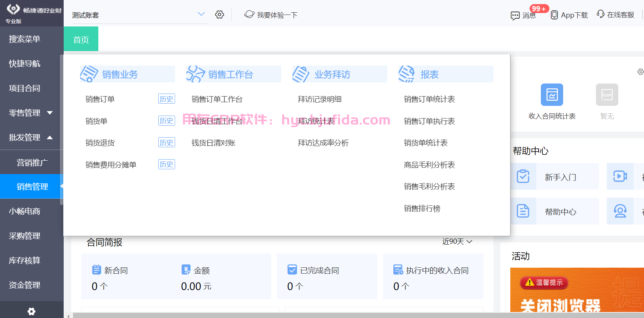Click the help center support-agent icon
The image size is (644, 318).
point(620,211)
